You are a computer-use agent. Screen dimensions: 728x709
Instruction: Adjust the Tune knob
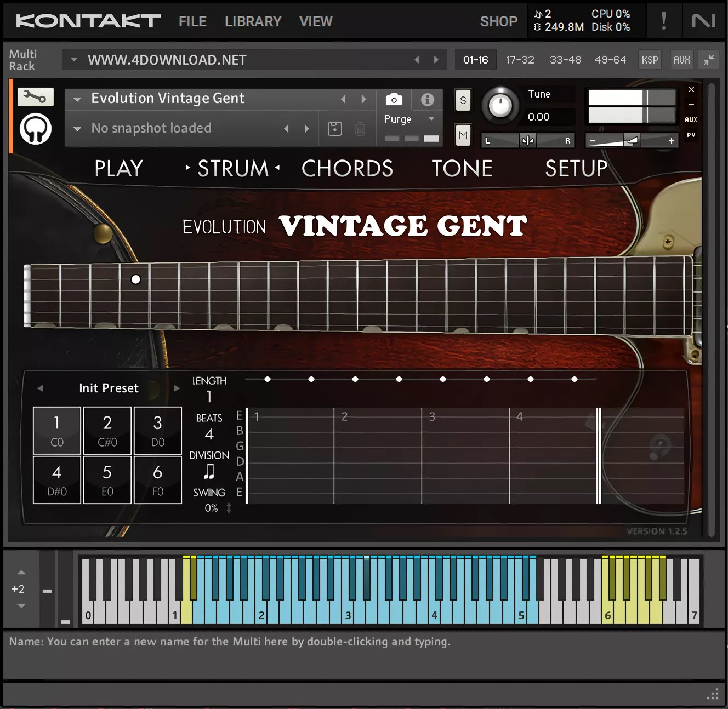pos(500,105)
